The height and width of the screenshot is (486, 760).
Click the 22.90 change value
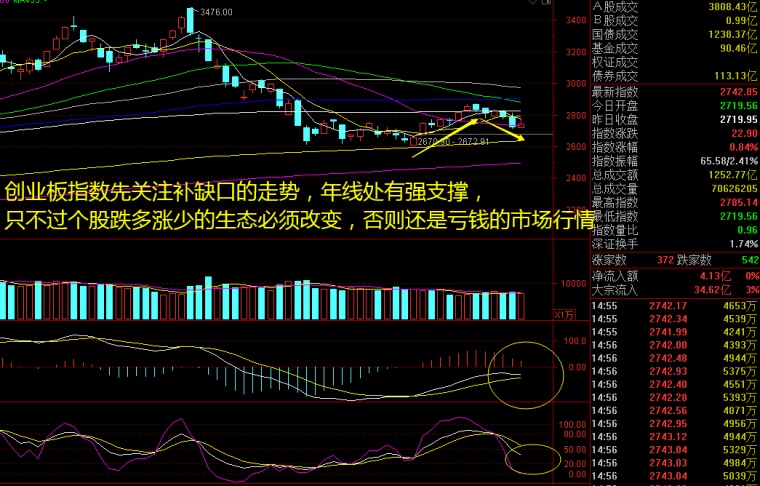745,133
